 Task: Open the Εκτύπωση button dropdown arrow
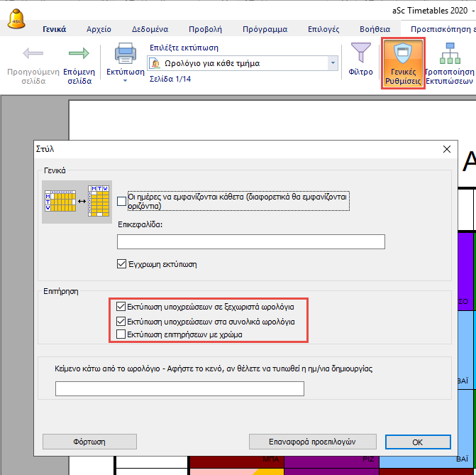125,81
